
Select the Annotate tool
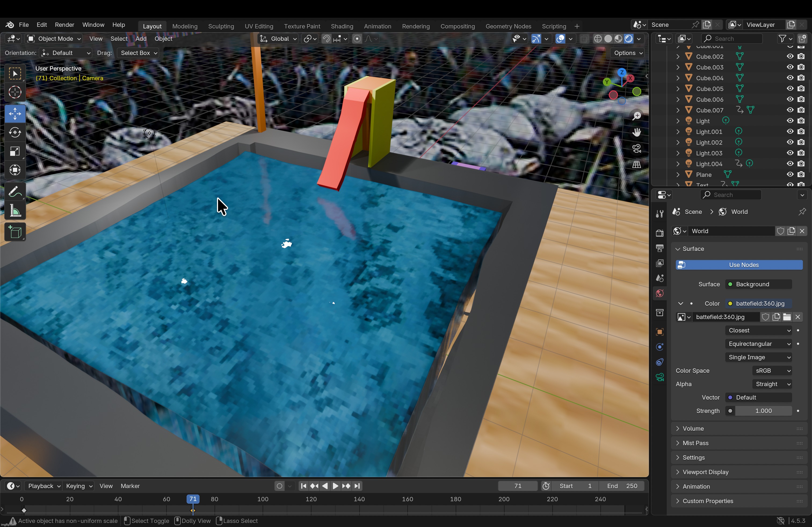pos(15,191)
